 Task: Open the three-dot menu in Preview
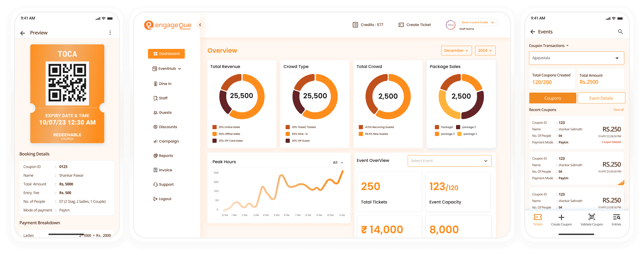click(x=110, y=33)
